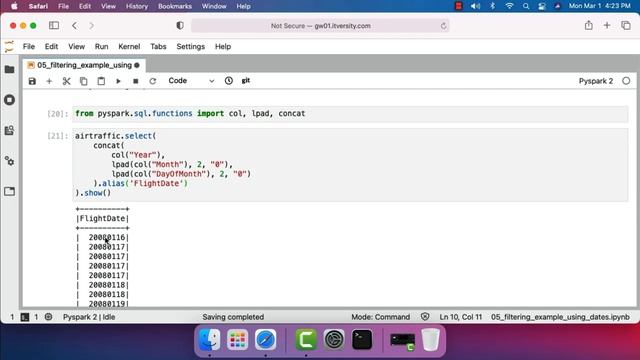The width and height of the screenshot is (640, 360).
Task: Open the Code cell type dropdown
Action: 191,81
